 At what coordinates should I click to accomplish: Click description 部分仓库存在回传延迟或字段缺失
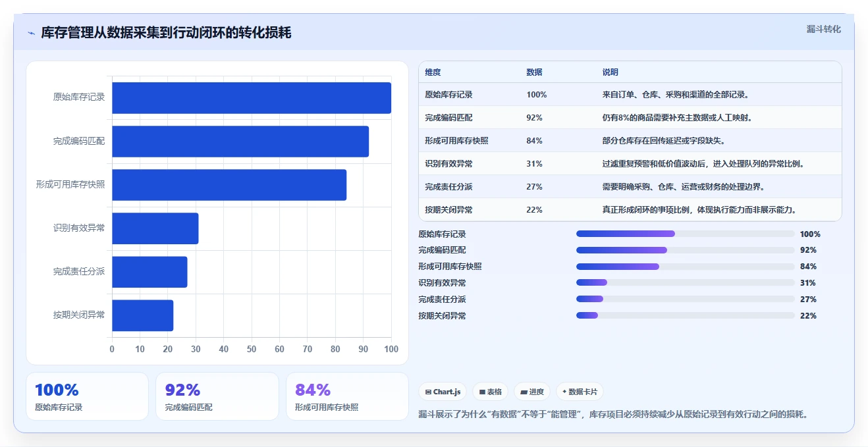[x=663, y=141]
